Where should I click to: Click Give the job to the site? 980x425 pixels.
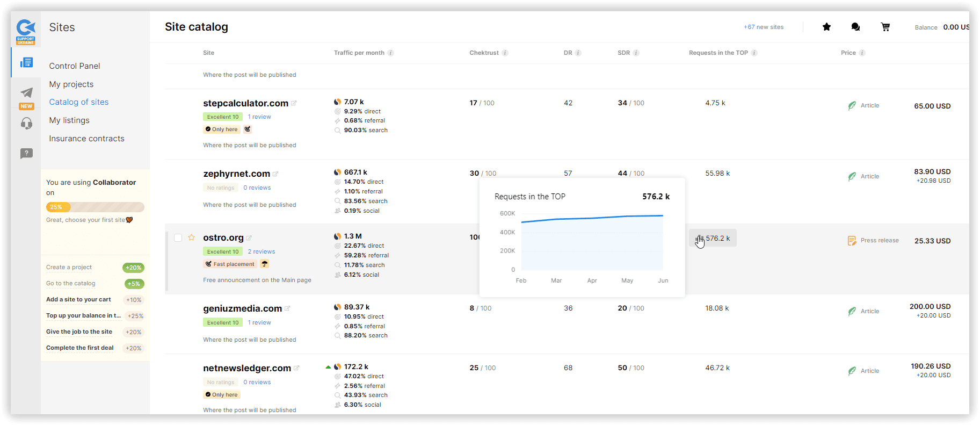click(x=79, y=332)
